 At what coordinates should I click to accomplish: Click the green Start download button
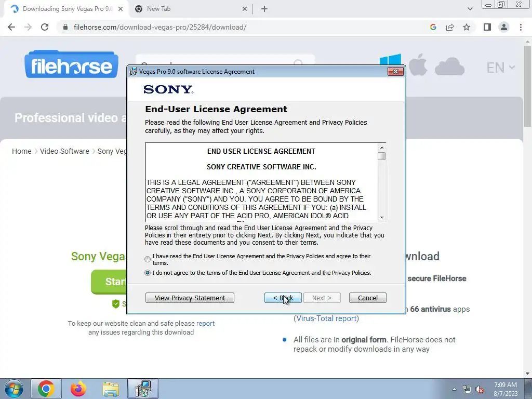pos(109,282)
